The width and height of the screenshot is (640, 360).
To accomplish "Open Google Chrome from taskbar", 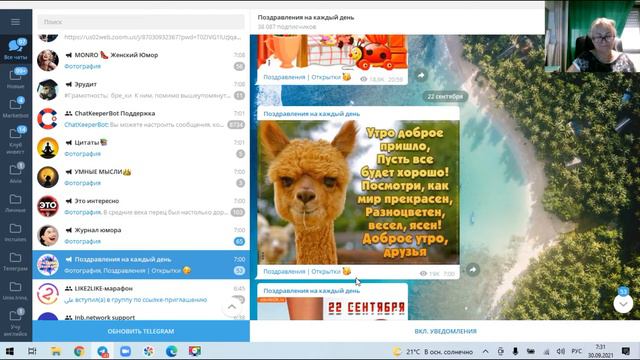I will tap(79, 351).
